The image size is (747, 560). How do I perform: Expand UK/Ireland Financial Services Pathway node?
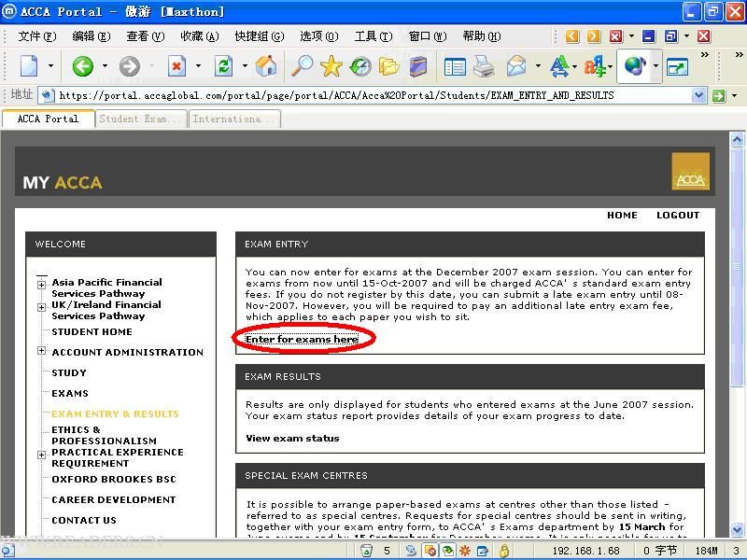pos(41,307)
